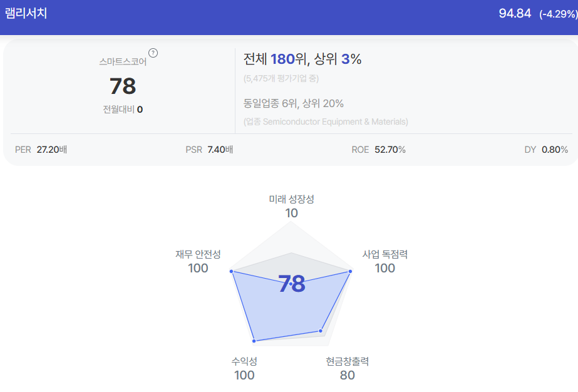
Task: Open the SmartScore help question-mark icon
Action: tap(153, 53)
